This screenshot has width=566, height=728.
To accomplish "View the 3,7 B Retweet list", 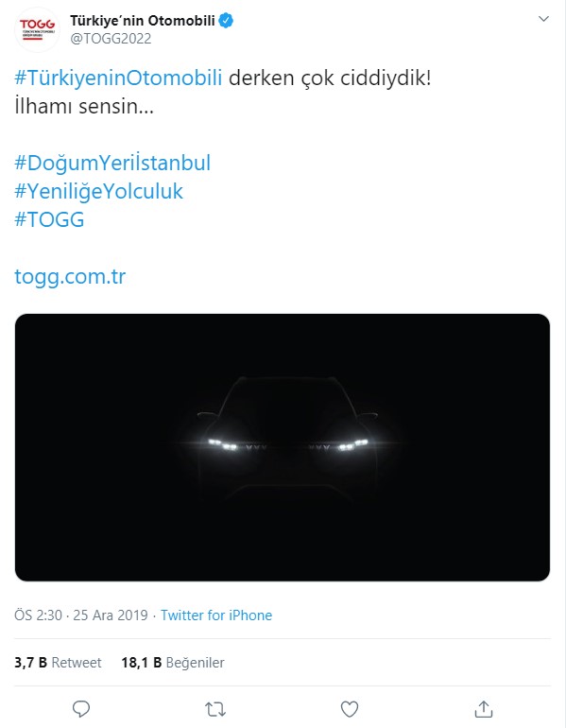I will 58,663.
